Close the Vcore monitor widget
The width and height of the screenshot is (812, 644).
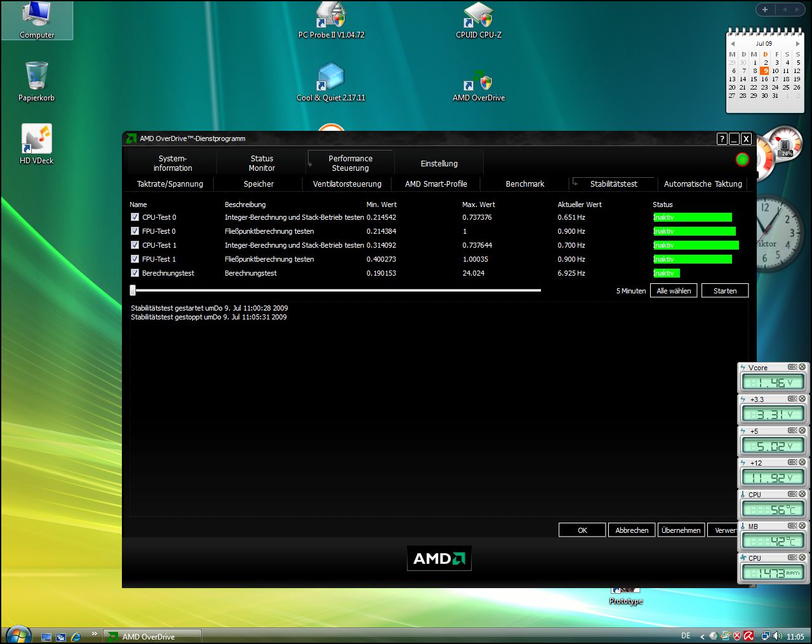click(802, 367)
